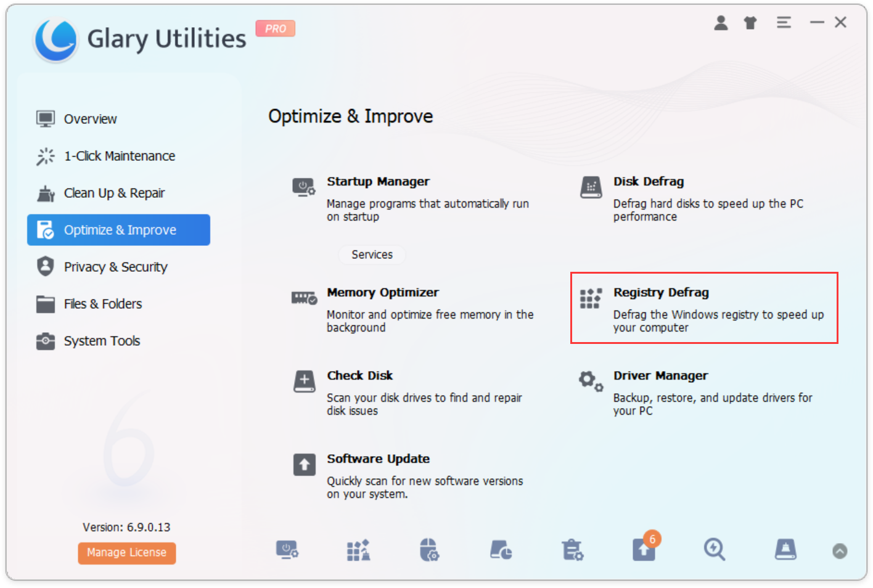
Task: Launch Registry Defrag tool
Action: click(660, 293)
